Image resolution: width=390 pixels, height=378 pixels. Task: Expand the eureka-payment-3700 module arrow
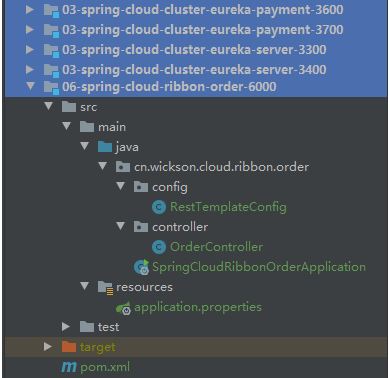30,30
